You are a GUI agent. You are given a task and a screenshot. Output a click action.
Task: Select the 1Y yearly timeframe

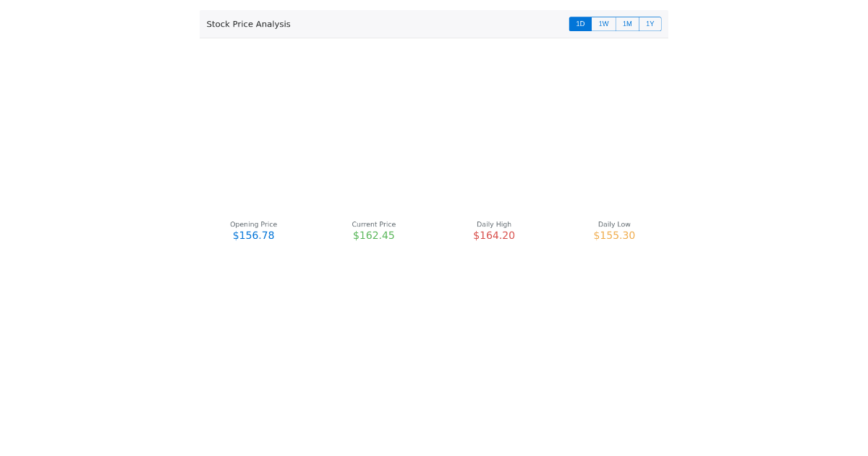[650, 24]
